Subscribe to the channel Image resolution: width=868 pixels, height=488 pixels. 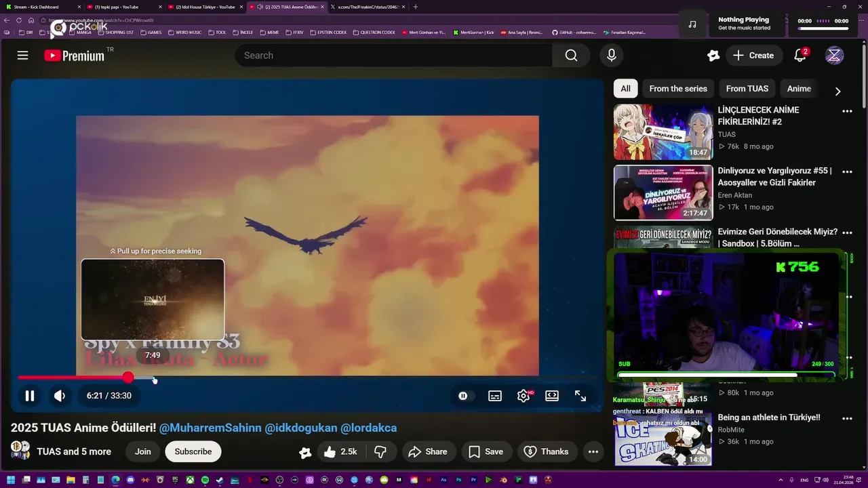click(x=193, y=451)
